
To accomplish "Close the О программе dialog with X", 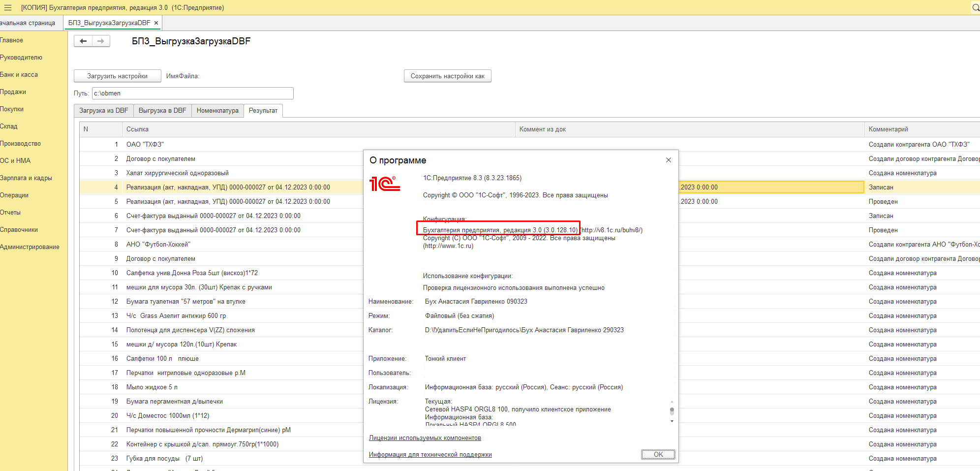I will tap(669, 160).
